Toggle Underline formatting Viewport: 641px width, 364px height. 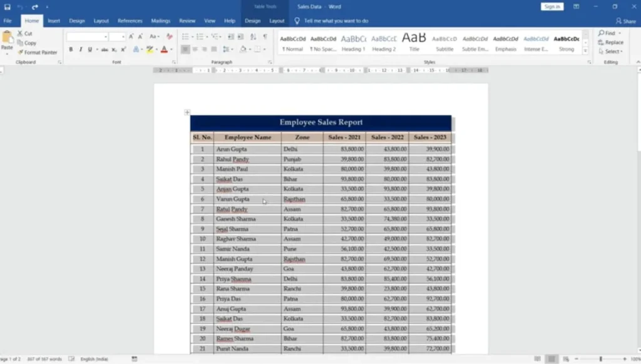[x=90, y=49]
